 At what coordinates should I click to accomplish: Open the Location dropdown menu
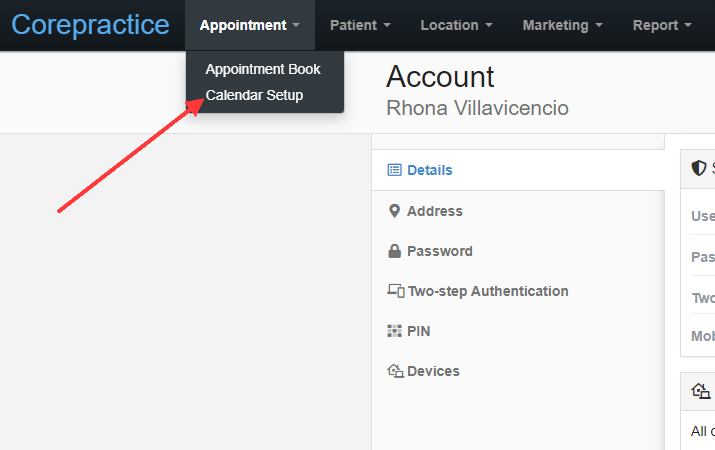(456, 25)
